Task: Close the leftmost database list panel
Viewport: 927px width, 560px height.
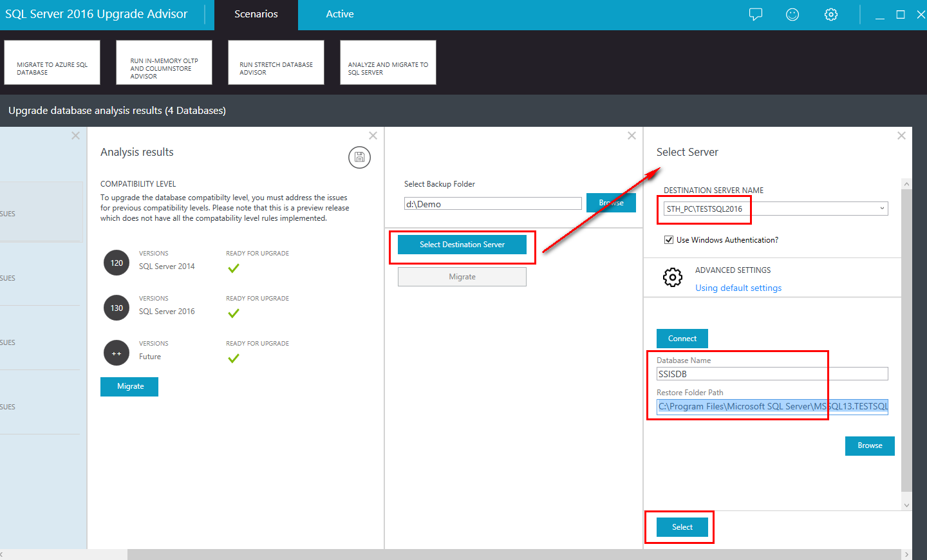Action: (75, 136)
